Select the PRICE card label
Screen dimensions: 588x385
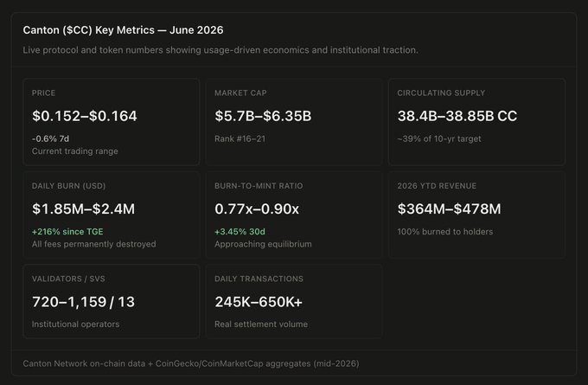(43, 93)
